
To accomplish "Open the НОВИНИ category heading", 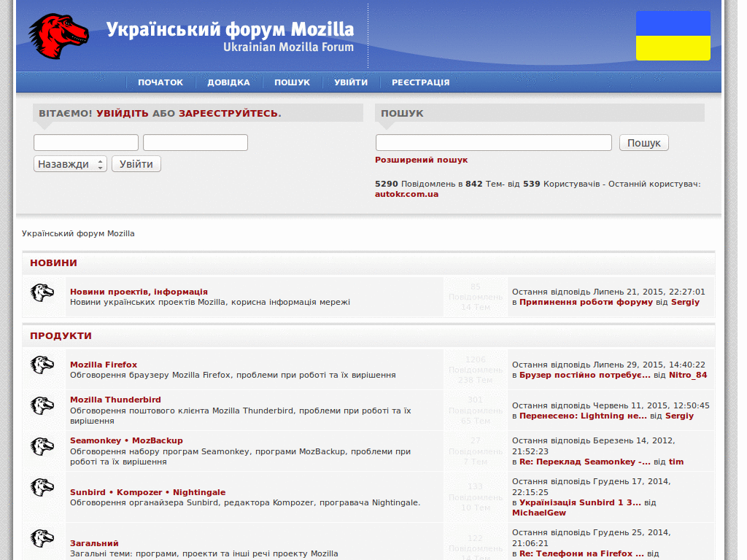I will coord(53,262).
